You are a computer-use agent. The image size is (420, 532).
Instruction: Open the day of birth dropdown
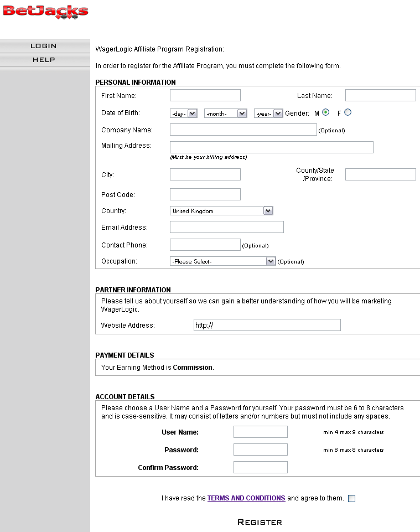point(184,113)
